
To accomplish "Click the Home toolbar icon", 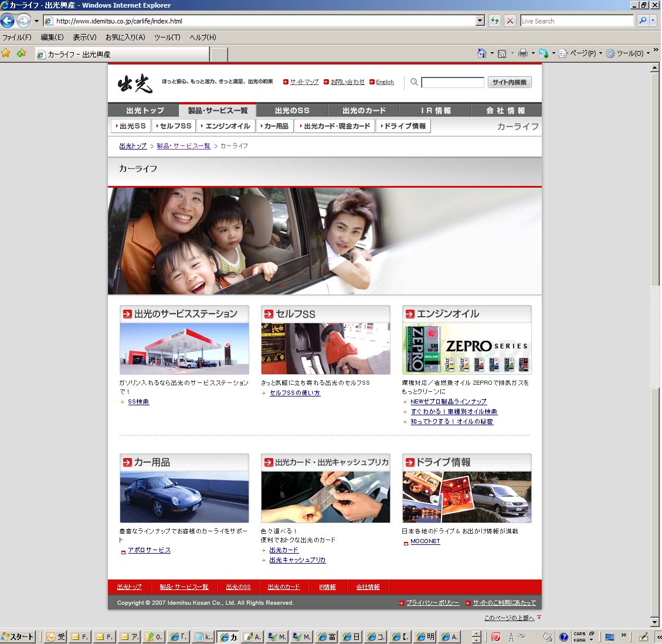I will (x=482, y=53).
